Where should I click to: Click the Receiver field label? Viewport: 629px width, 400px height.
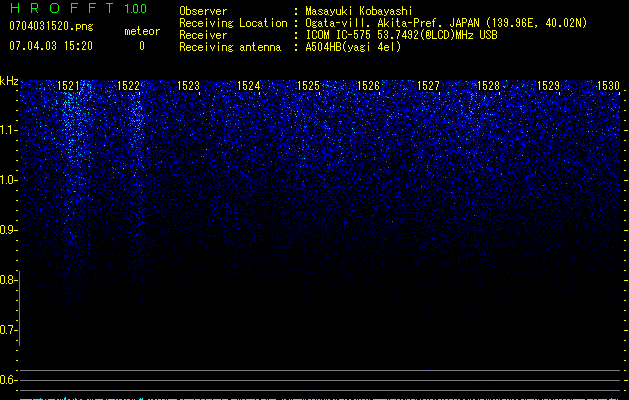click(x=203, y=35)
